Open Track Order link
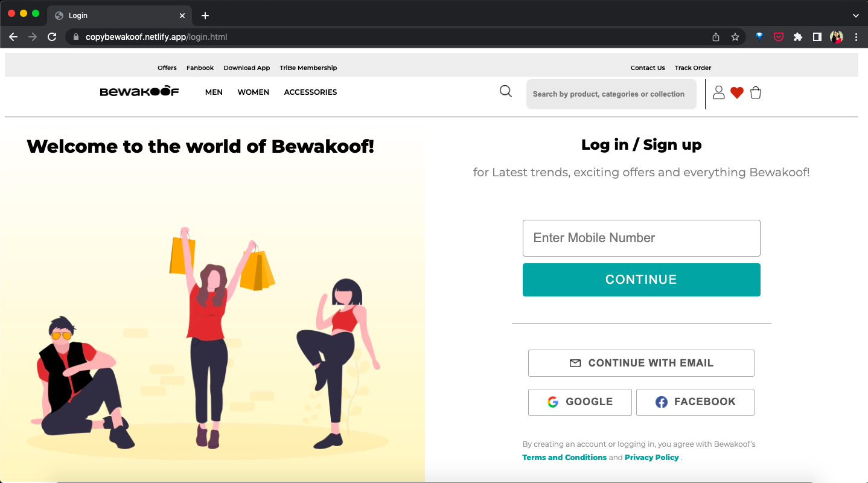The image size is (868, 483). tap(693, 68)
